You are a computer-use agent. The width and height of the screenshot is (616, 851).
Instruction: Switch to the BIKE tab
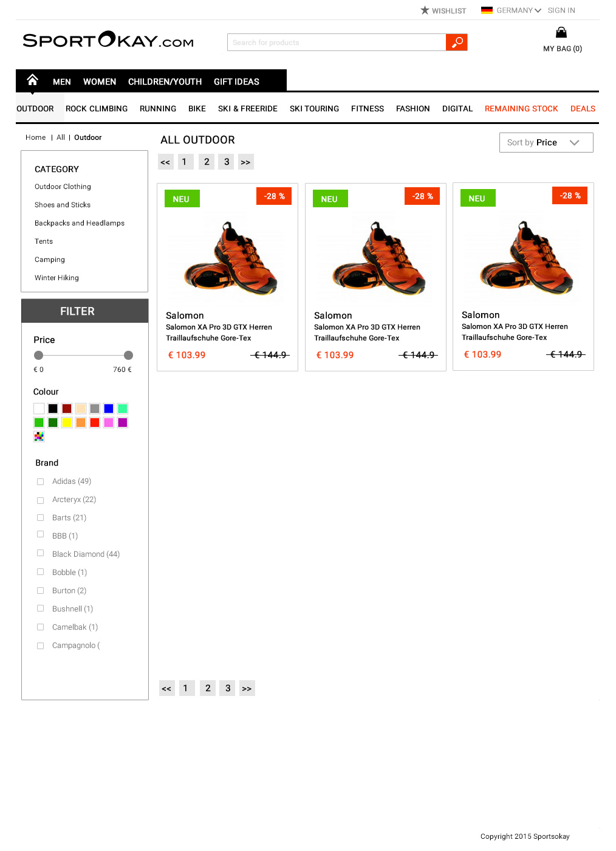tap(197, 109)
